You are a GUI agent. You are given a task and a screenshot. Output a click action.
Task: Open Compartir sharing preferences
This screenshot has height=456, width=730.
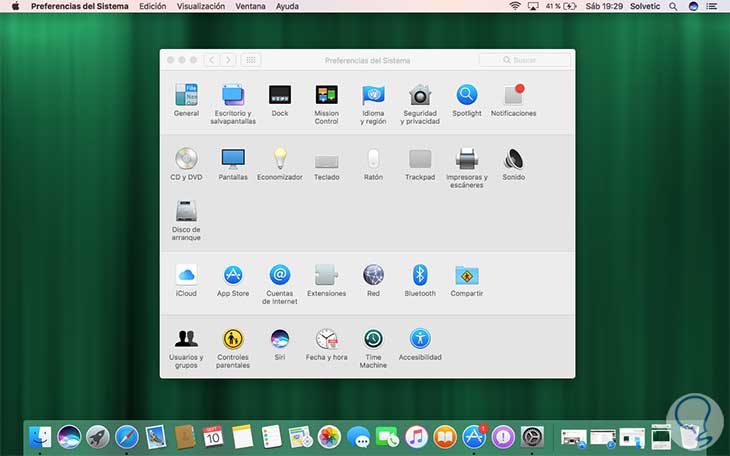click(466, 275)
